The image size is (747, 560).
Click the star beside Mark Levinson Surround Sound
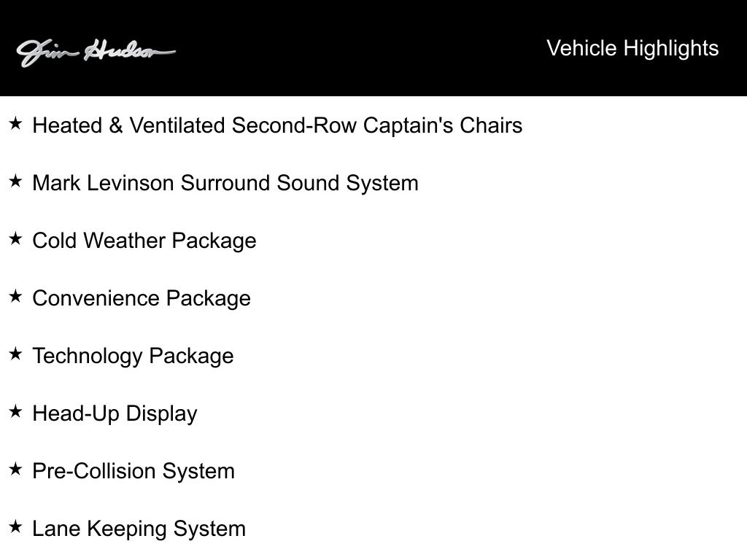[15, 182]
